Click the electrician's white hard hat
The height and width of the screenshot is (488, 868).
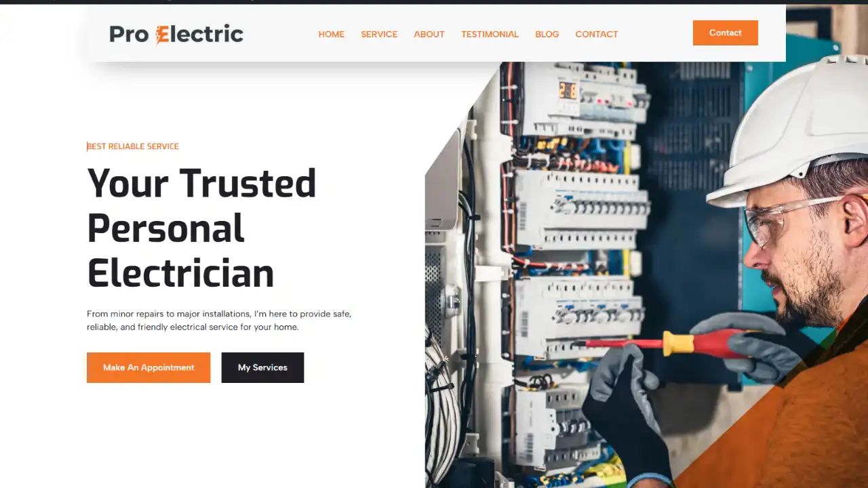click(790, 129)
